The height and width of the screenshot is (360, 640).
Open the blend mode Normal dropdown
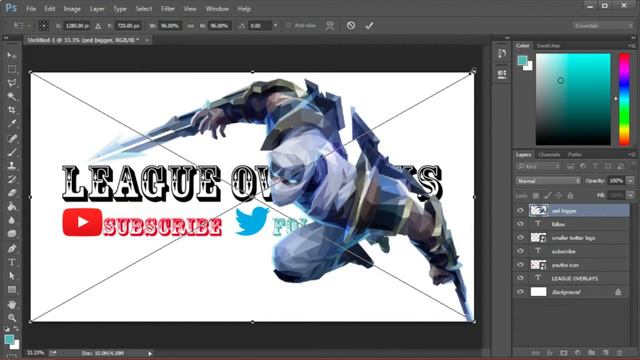tap(548, 180)
